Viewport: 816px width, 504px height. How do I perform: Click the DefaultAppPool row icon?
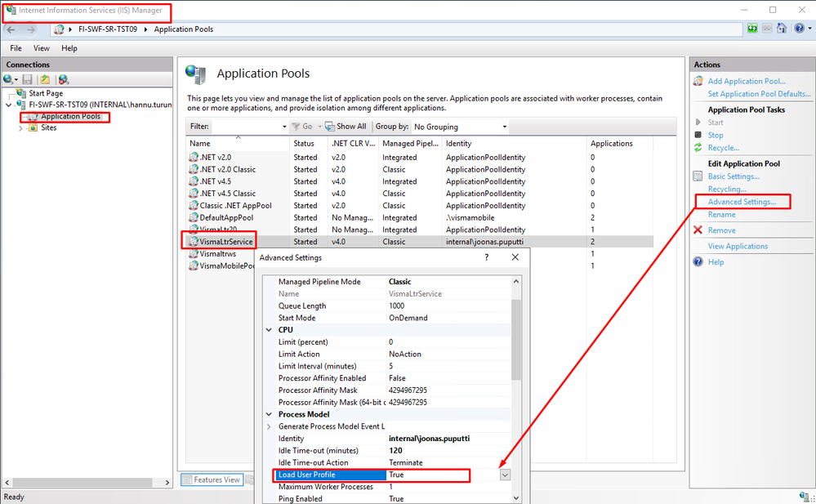(x=194, y=217)
